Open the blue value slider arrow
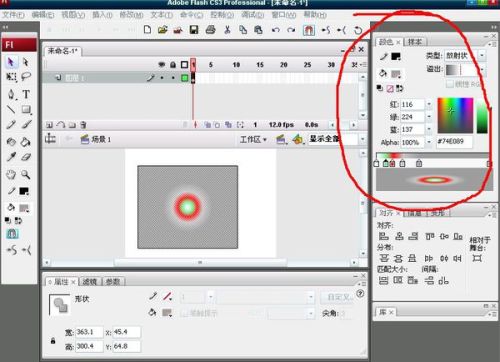 coord(429,129)
